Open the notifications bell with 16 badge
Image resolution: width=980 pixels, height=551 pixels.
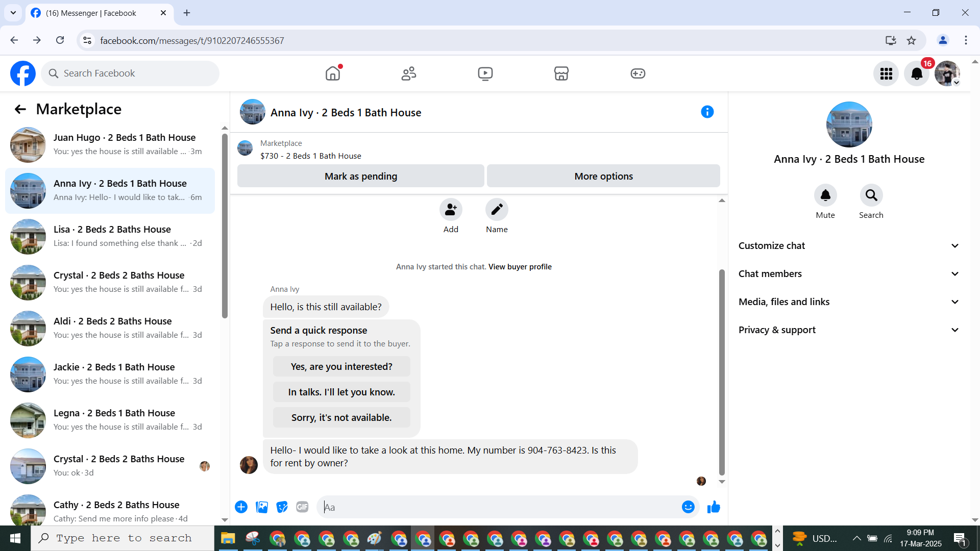pyautogui.click(x=917, y=74)
